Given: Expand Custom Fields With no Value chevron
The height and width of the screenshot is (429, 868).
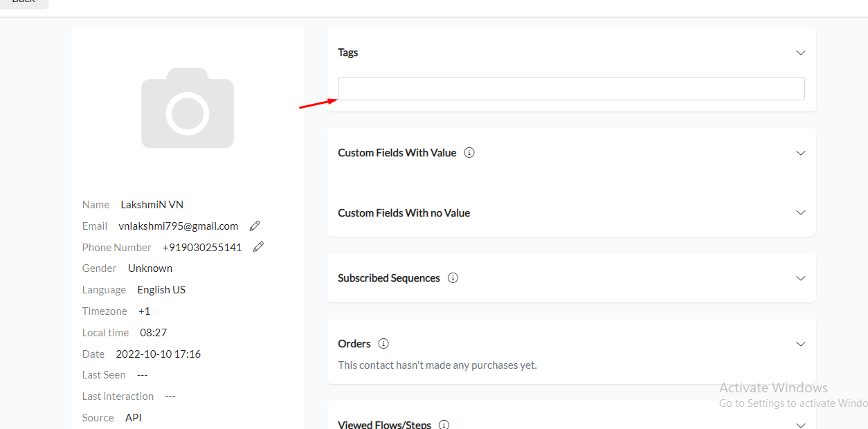Looking at the screenshot, I should 801,212.
